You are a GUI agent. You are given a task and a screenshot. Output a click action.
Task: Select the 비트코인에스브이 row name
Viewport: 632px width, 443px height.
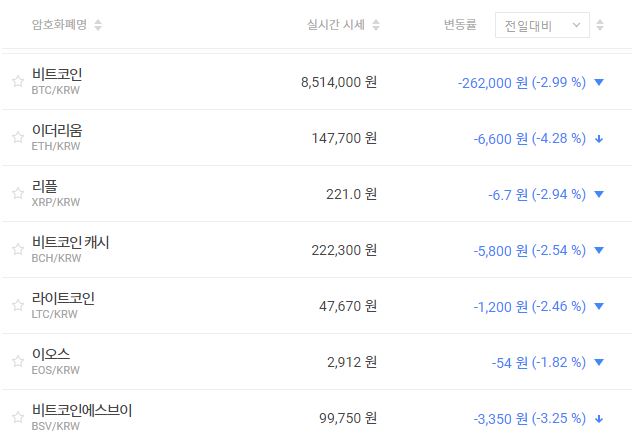[x=82, y=411]
